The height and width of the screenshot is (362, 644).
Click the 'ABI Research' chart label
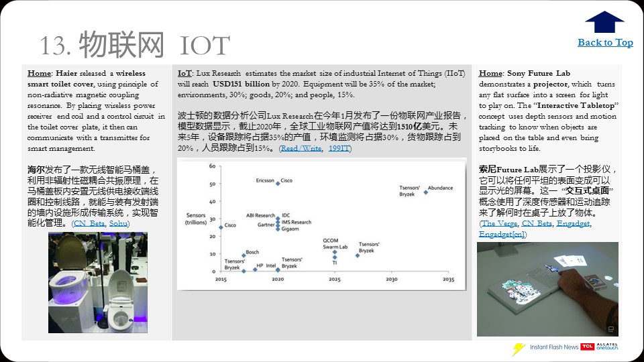[260, 215]
